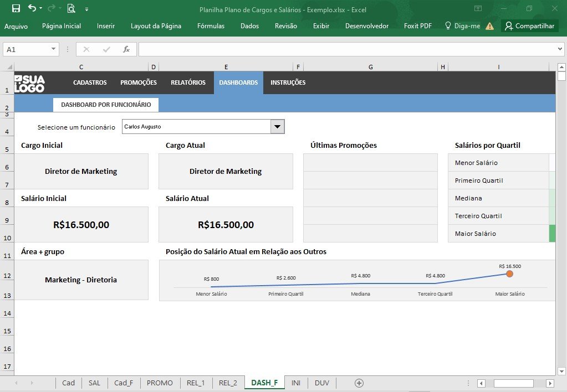This screenshot has height=392, width=567.
Task: Switch to Página Inicial ribbon tab
Action: (62, 26)
